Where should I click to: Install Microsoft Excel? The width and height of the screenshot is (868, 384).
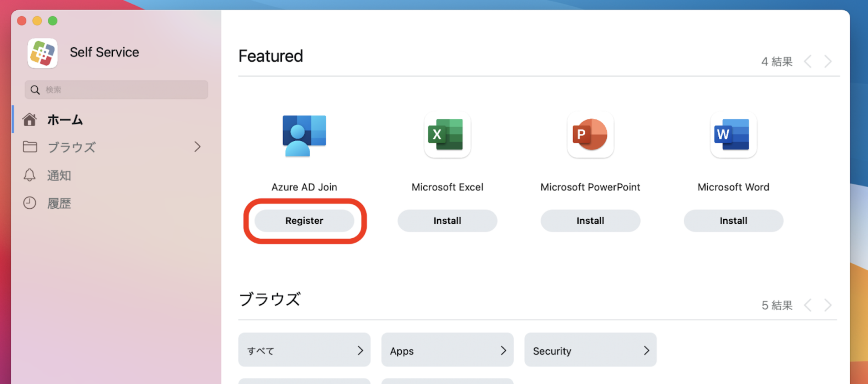[447, 220]
